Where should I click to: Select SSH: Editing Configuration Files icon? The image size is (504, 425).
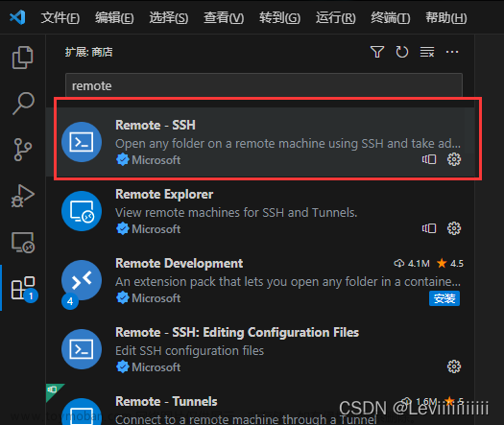(82, 349)
